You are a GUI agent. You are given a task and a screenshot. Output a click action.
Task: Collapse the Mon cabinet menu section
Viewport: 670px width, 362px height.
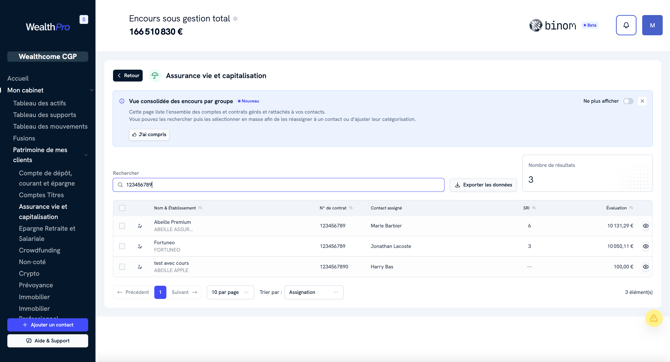[x=91, y=91]
